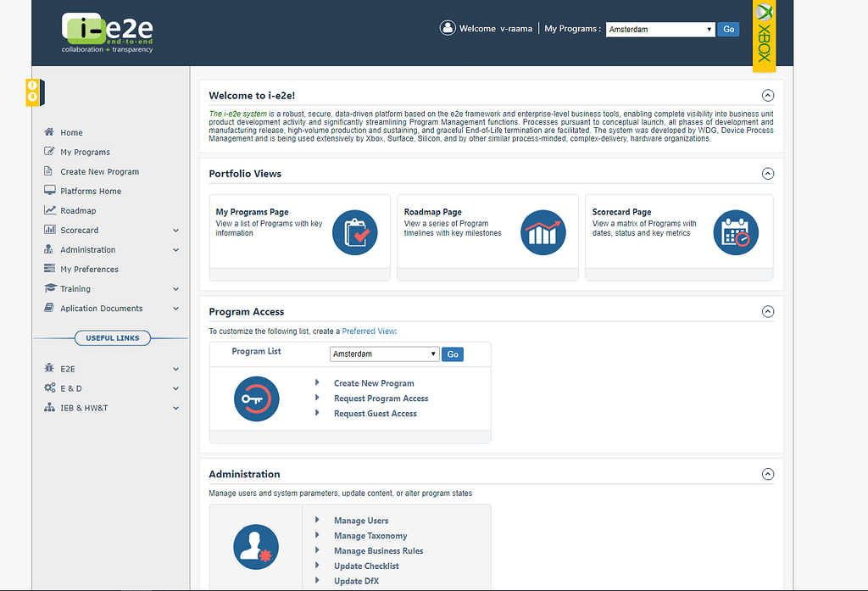Click the yellow XBOX banner

pyautogui.click(x=765, y=36)
